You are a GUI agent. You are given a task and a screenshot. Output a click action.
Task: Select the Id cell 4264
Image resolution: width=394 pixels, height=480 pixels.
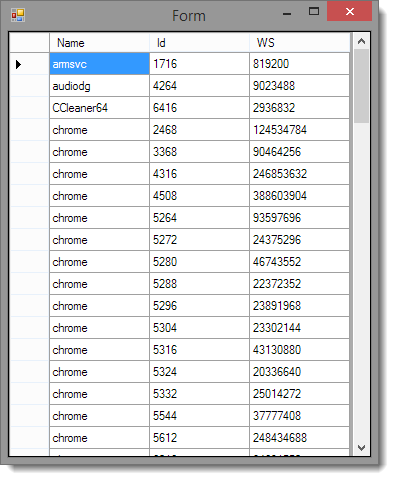(199, 86)
